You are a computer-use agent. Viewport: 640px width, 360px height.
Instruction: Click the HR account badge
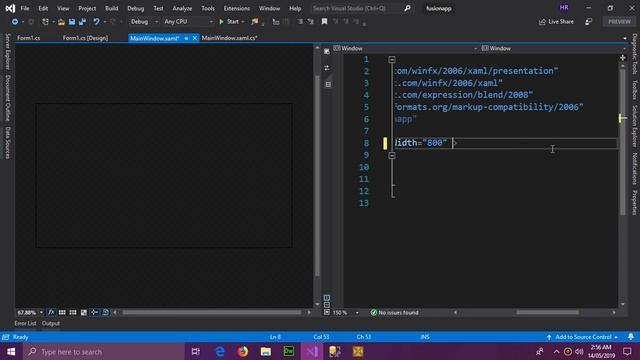click(564, 8)
